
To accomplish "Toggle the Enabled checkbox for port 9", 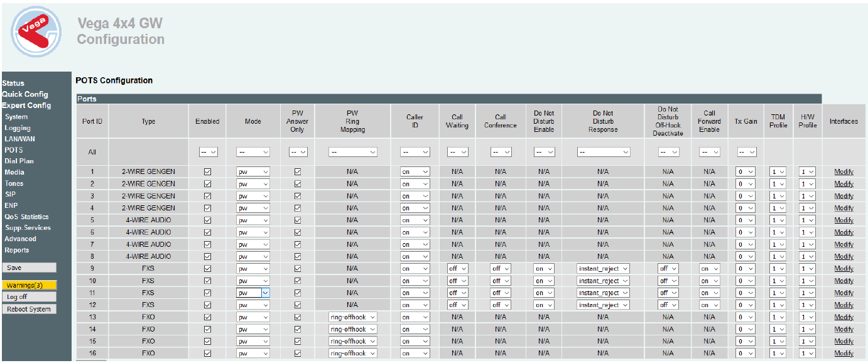I will [207, 268].
